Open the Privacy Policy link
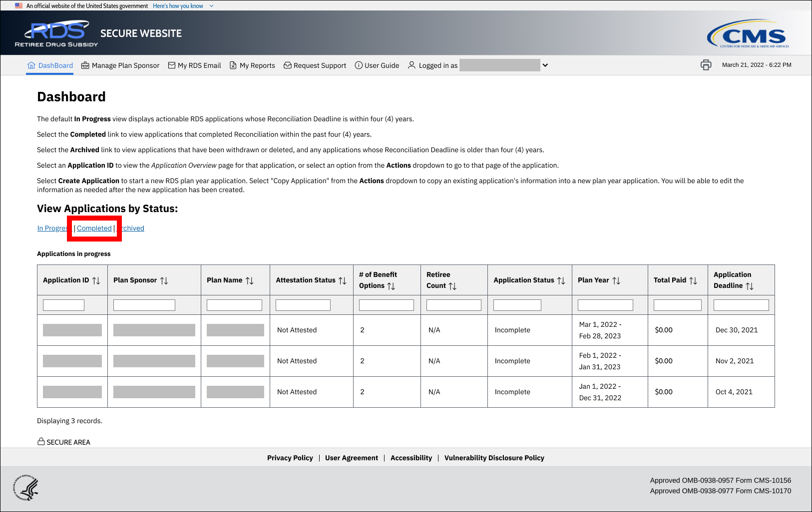This screenshot has width=812, height=512. pyautogui.click(x=290, y=458)
